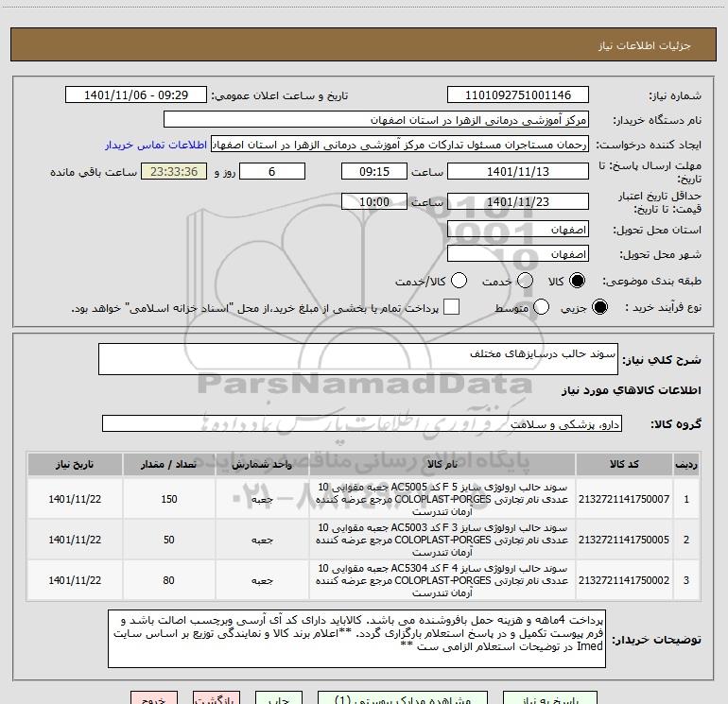The image size is (728, 704).
Task: Click quantity 150 in row 1
Action: [169, 499]
